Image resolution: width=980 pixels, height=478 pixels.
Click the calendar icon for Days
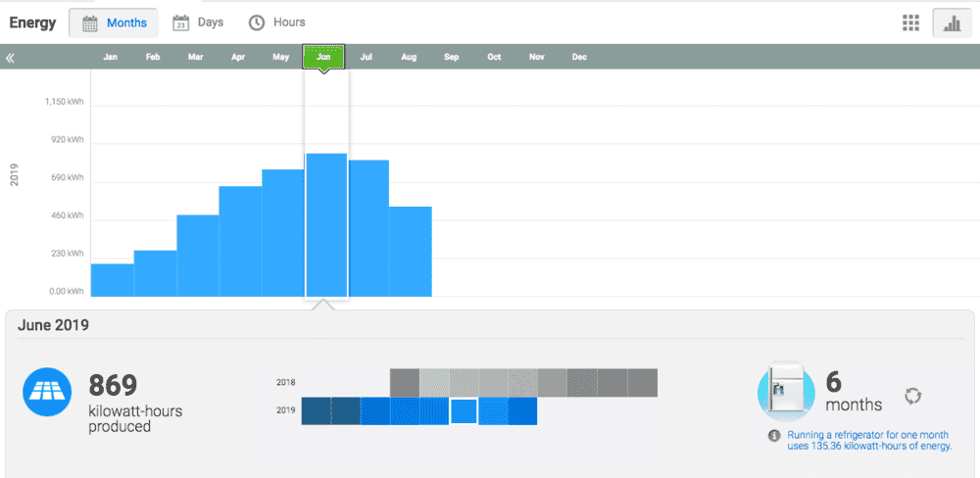click(180, 24)
